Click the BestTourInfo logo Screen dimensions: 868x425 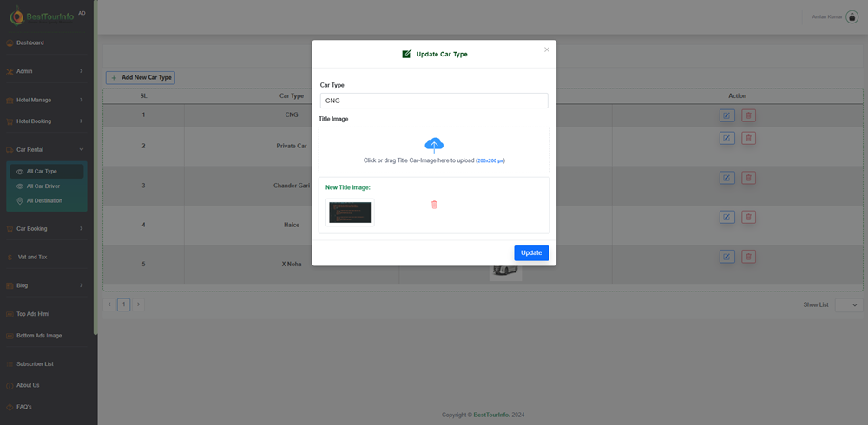click(43, 16)
